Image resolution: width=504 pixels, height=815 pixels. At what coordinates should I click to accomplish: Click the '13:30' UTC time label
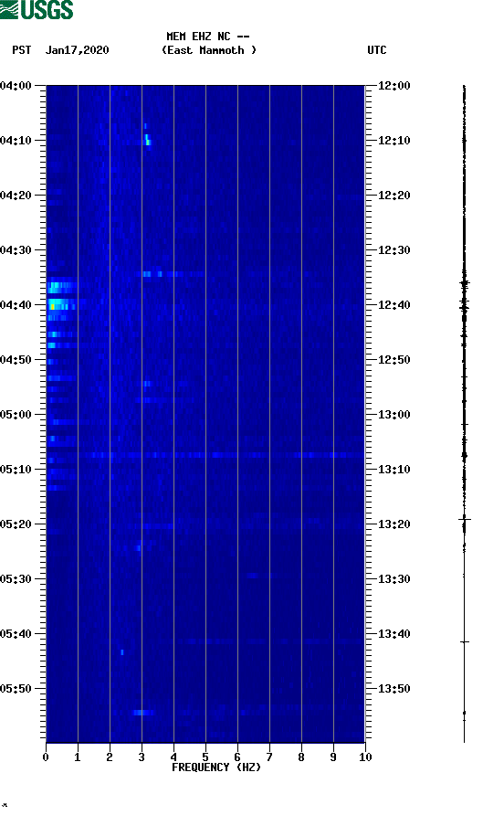click(394, 579)
